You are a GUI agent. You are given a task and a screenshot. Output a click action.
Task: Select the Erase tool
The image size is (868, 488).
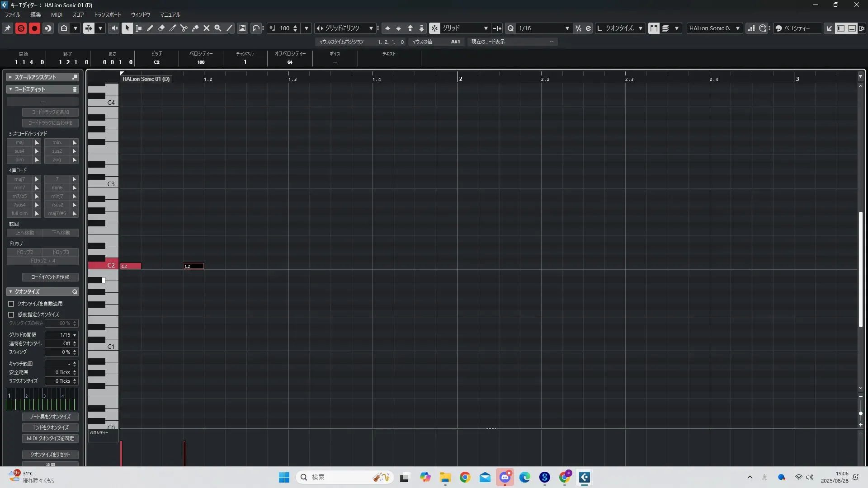tap(161, 28)
